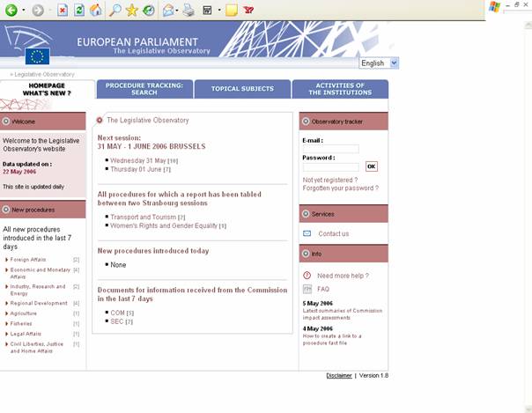Click the Yahoo toolbar icon
This screenshot has height=413, width=532.
tap(248, 11)
